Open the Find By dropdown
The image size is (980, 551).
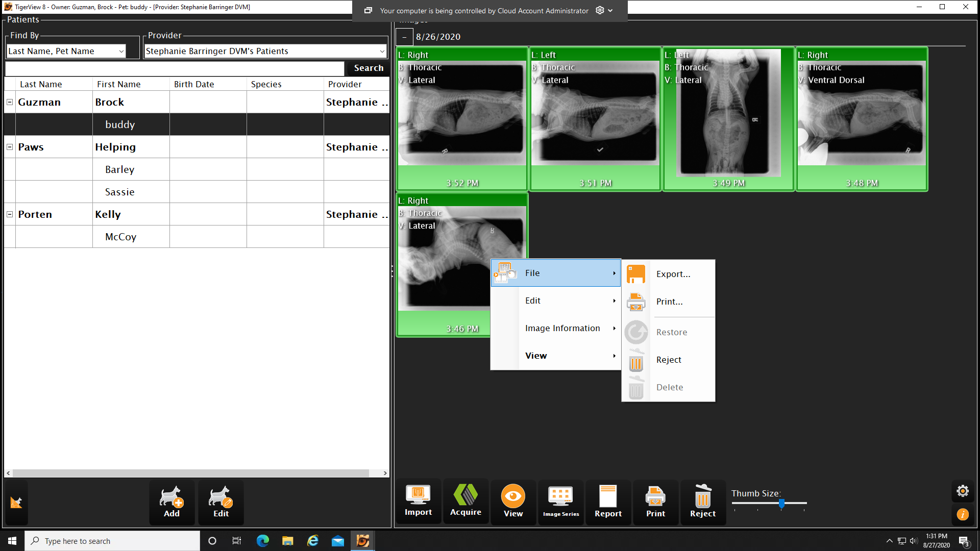coord(121,51)
